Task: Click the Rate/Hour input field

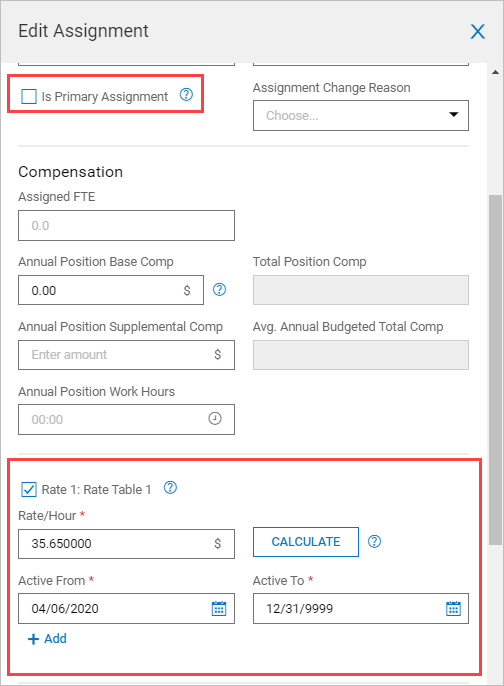Action: coord(126,544)
